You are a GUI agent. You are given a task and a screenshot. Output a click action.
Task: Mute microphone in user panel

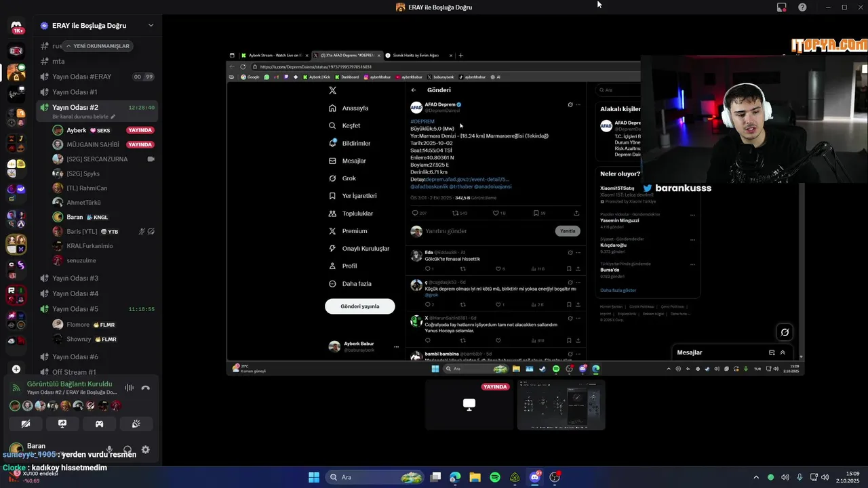click(x=110, y=449)
